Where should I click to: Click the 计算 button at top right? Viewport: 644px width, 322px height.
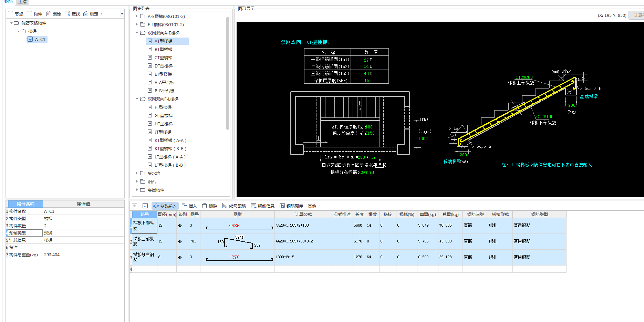point(636,15)
